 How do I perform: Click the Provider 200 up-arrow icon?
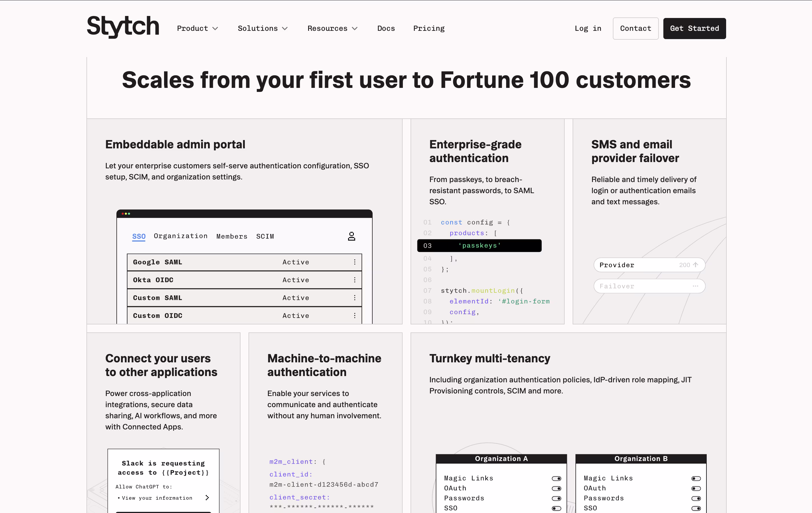point(695,265)
